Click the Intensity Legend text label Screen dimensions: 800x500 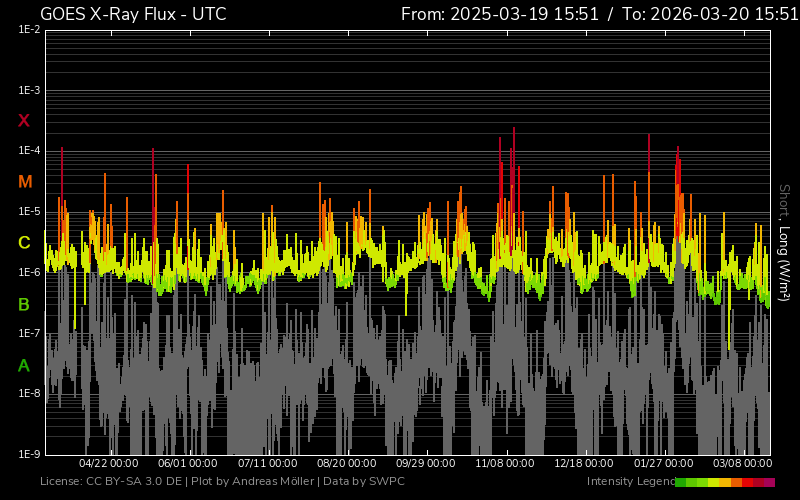click(x=629, y=482)
